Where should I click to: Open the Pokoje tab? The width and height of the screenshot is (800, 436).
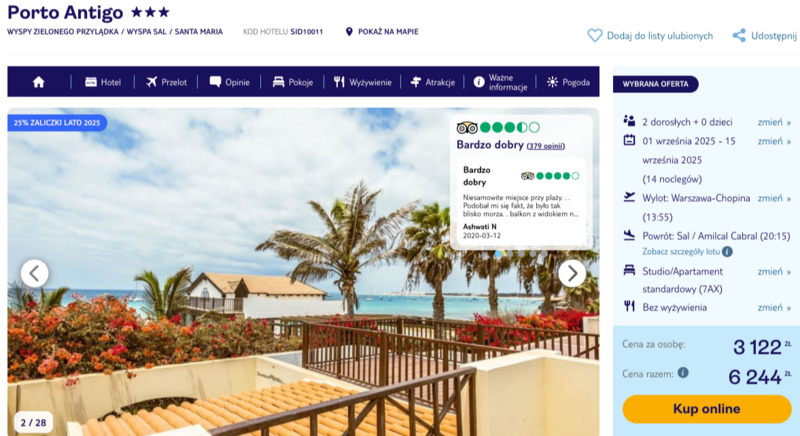click(x=293, y=82)
